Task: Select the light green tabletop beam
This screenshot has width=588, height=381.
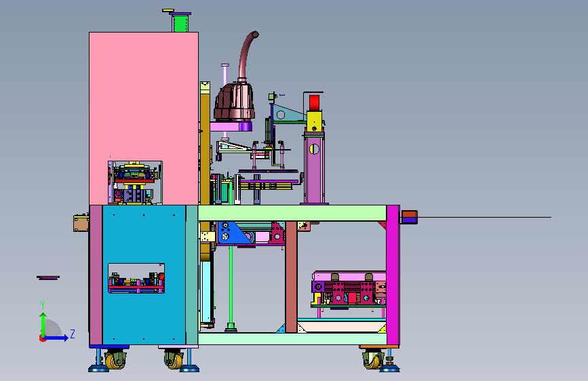Action: pyautogui.click(x=292, y=213)
